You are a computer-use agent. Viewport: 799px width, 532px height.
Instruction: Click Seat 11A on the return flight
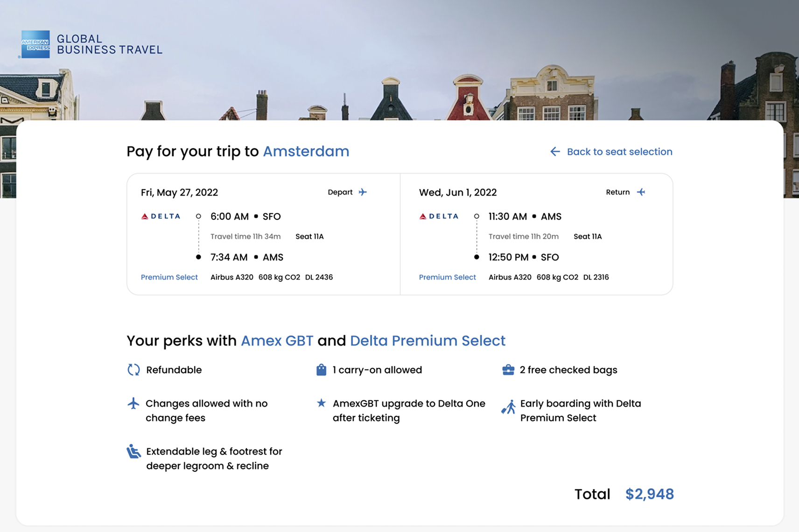tap(588, 237)
